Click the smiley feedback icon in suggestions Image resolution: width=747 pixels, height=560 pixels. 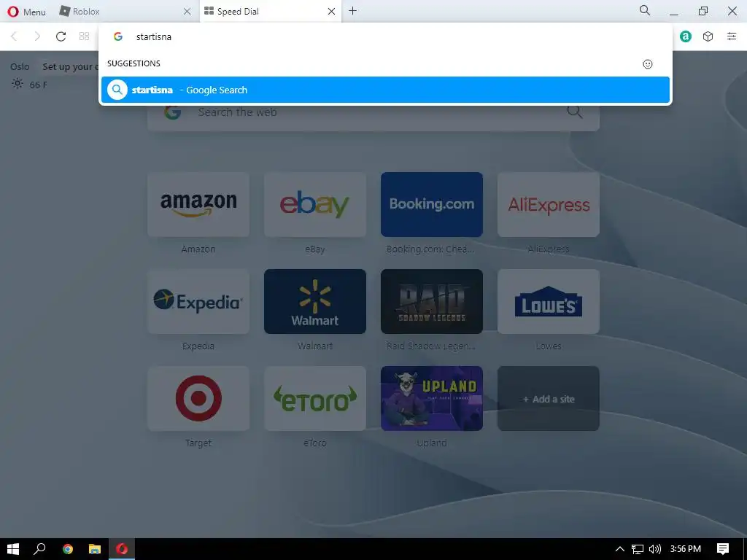click(x=648, y=64)
